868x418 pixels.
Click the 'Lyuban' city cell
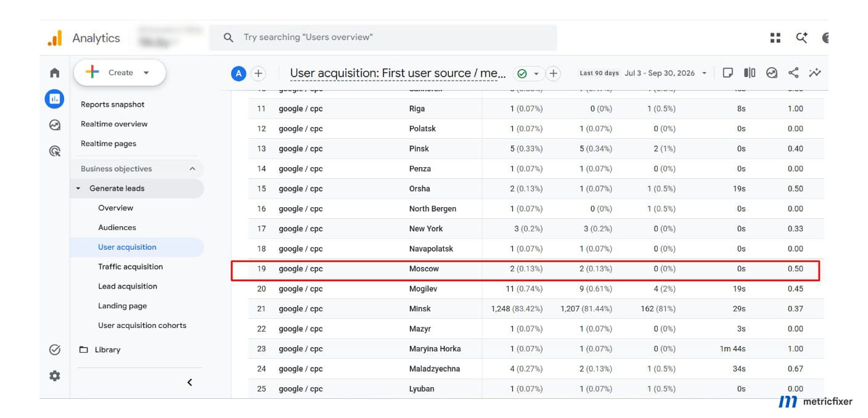[422, 389]
